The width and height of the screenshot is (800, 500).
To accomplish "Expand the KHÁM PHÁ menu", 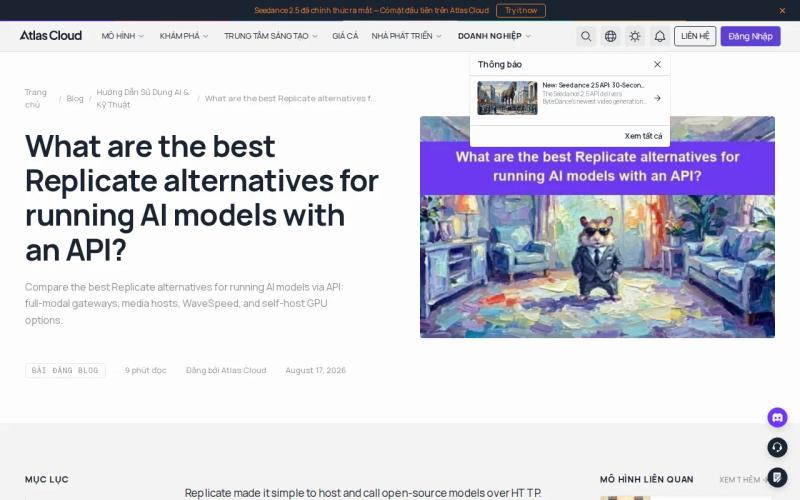I will (184, 36).
